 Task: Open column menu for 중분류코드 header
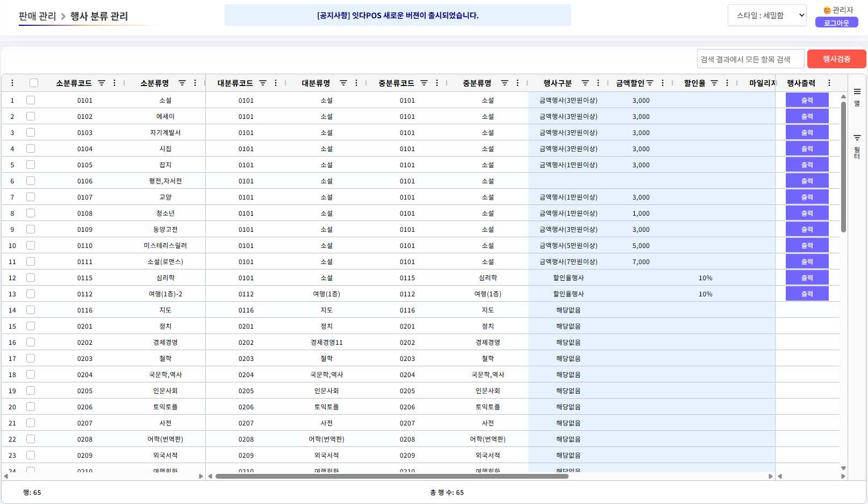[437, 83]
